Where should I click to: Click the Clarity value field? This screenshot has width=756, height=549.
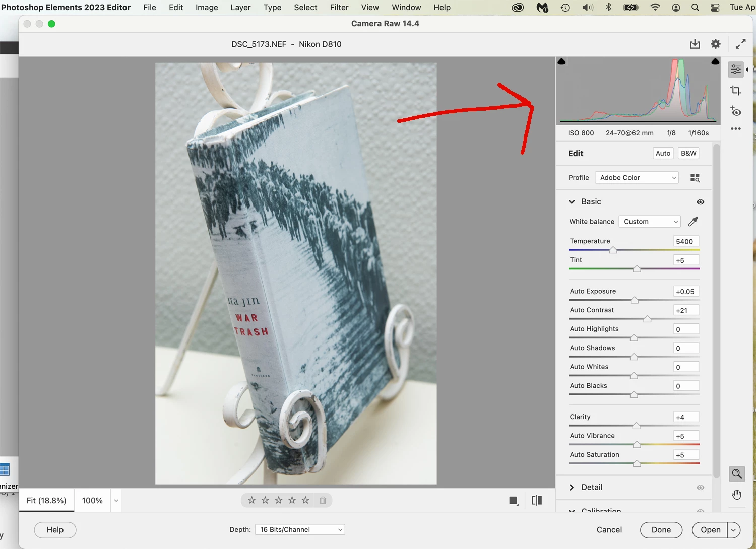[x=686, y=417]
